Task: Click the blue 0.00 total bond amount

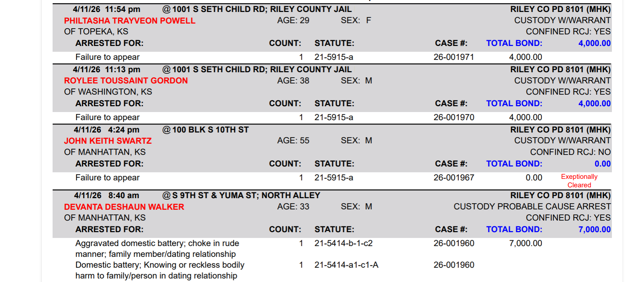Action: pos(602,164)
